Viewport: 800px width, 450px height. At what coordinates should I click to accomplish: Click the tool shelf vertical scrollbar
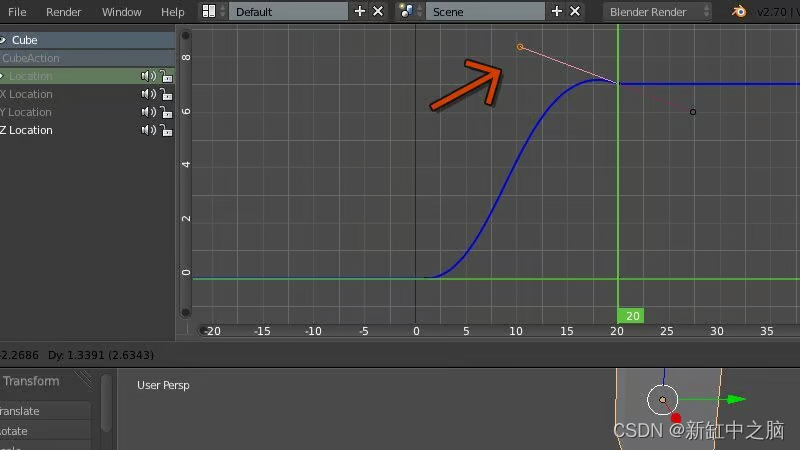click(x=106, y=403)
